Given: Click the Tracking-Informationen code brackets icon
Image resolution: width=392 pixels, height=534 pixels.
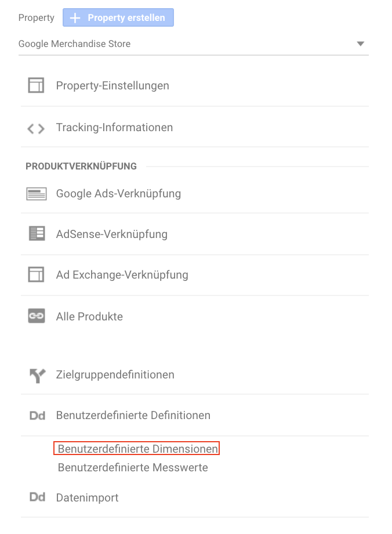Looking at the screenshot, I should point(36,128).
